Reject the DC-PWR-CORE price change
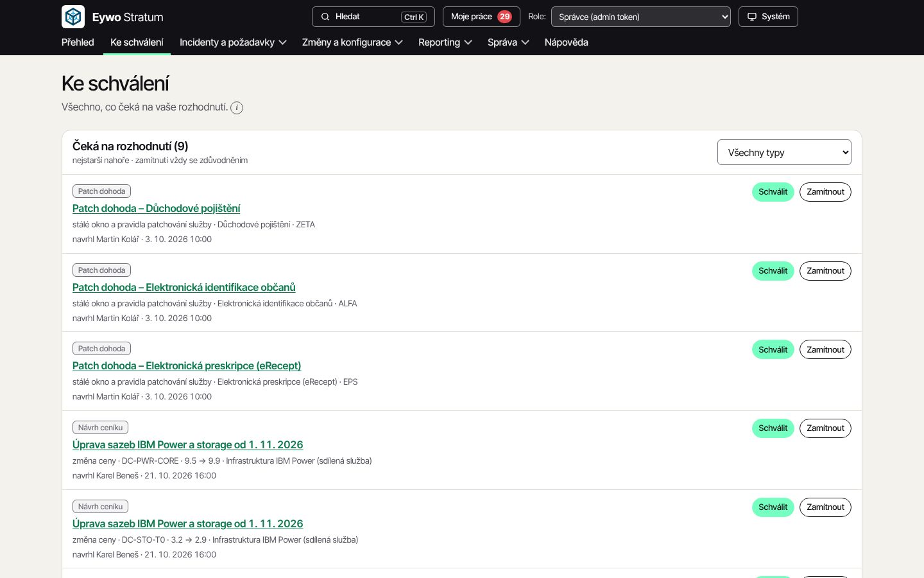This screenshot has width=924, height=578. [825, 428]
